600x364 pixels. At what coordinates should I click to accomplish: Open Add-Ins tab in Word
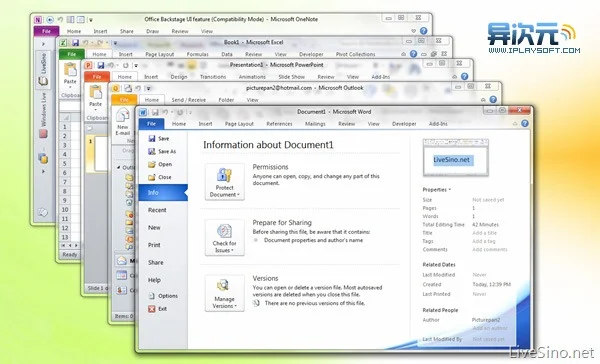point(438,124)
